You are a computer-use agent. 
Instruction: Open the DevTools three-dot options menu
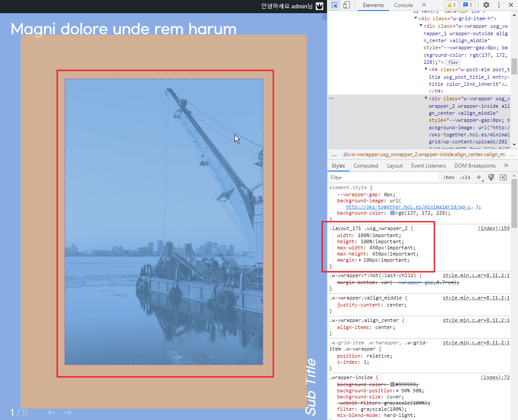[x=499, y=5]
